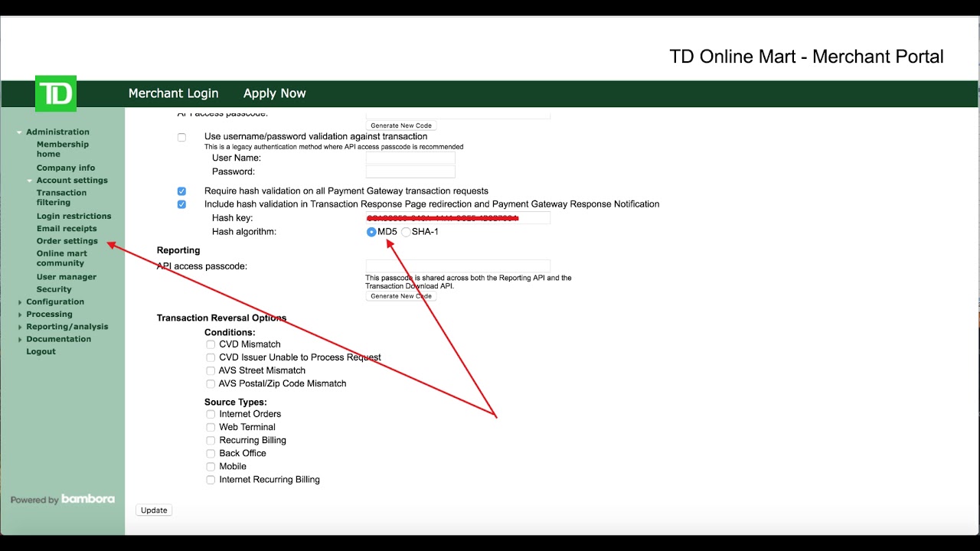
Task: Open the User manager link
Action: [x=67, y=277]
